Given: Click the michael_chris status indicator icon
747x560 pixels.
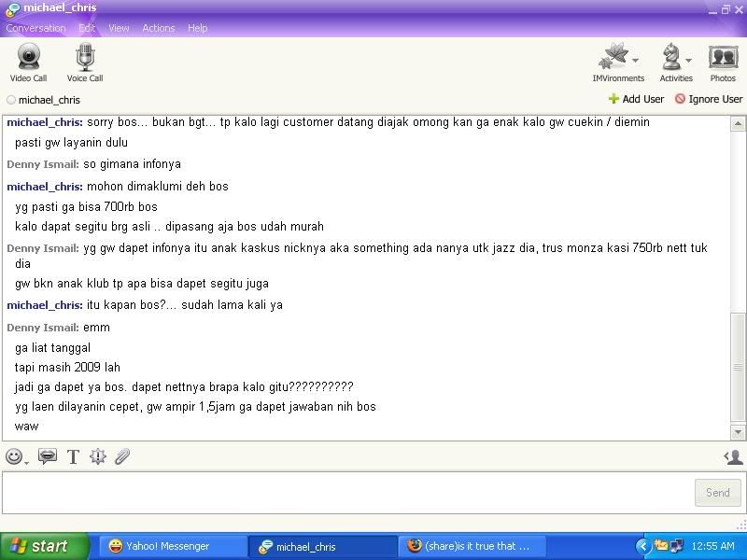Looking at the screenshot, I should point(11,100).
